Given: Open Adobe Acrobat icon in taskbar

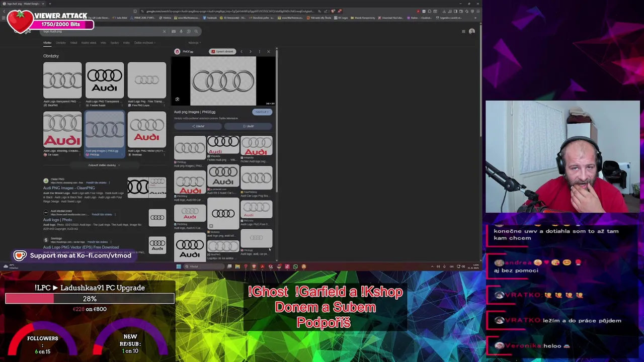Looking at the screenshot, I should pos(262,266).
